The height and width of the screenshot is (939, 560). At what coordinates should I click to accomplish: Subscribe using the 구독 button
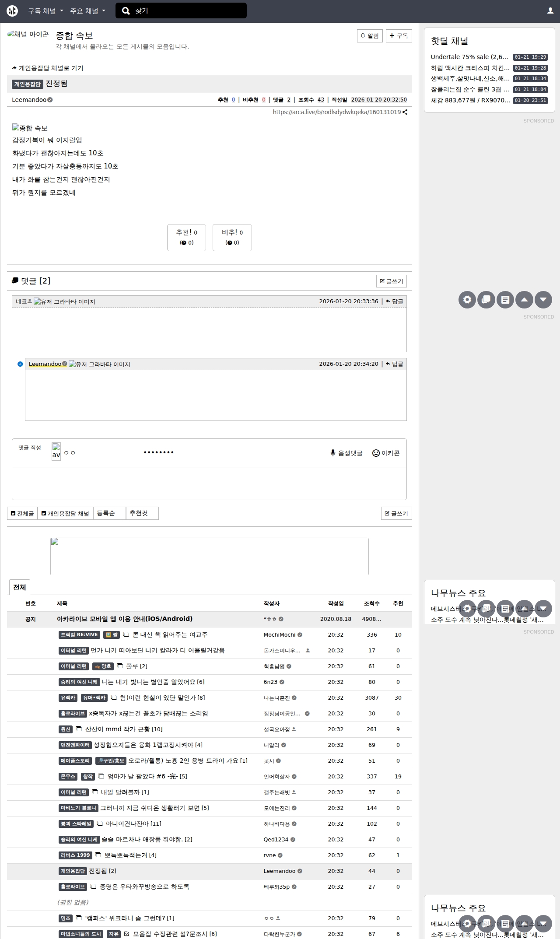tap(399, 36)
